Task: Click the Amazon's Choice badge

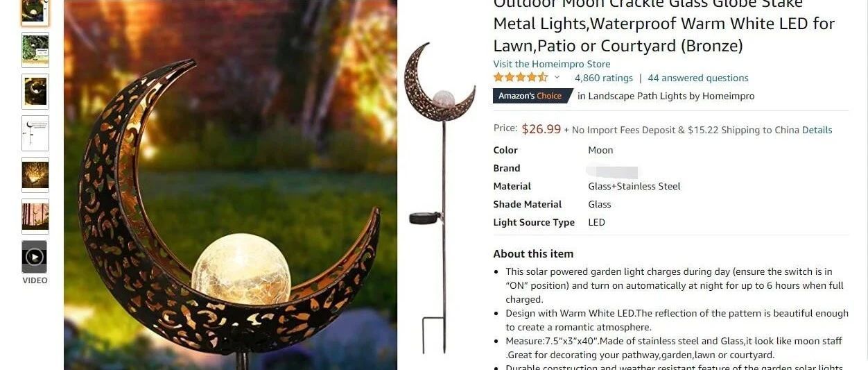Action: [532, 96]
